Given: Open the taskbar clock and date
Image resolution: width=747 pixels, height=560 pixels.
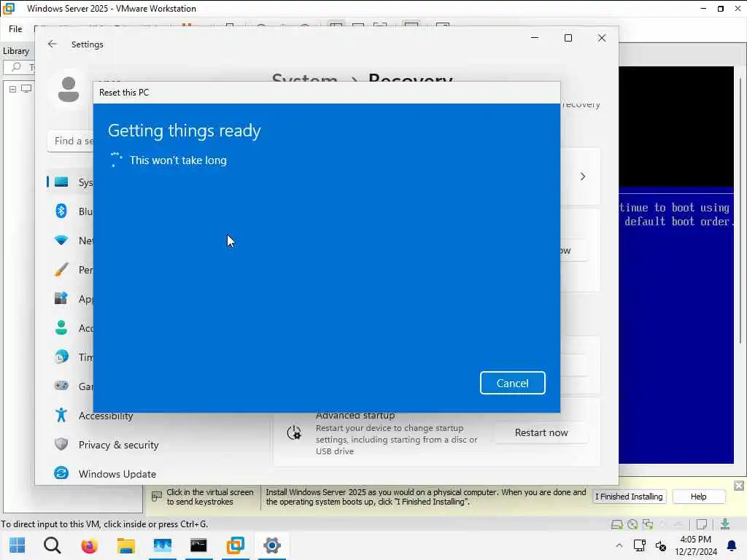Looking at the screenshot, I should [x=695, y=545].
